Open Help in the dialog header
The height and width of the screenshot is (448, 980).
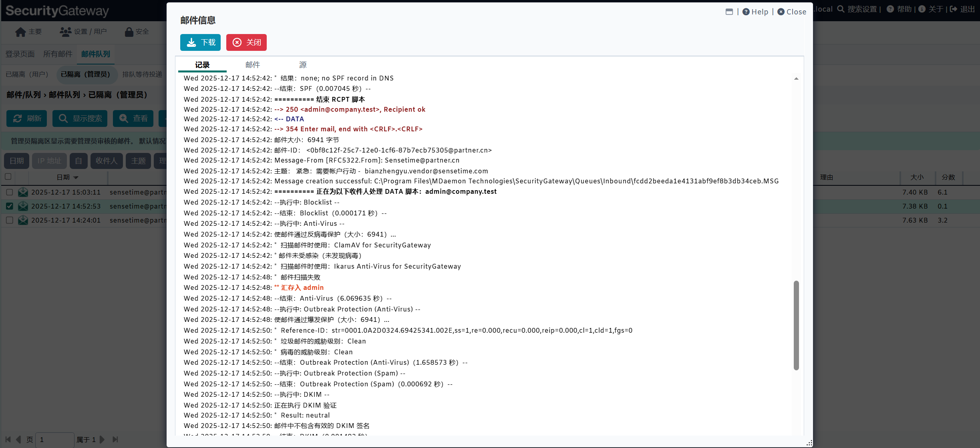[755, 12]
